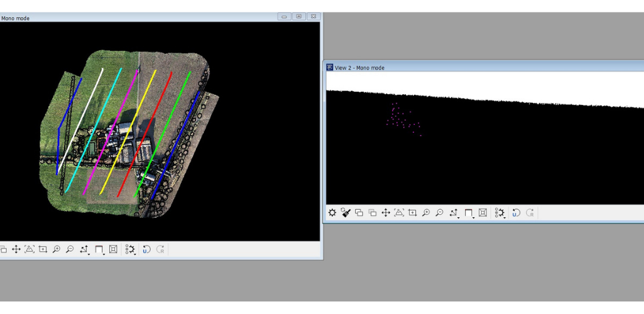Open the axis direction dropdown in left view

click(x=84, y=249)
